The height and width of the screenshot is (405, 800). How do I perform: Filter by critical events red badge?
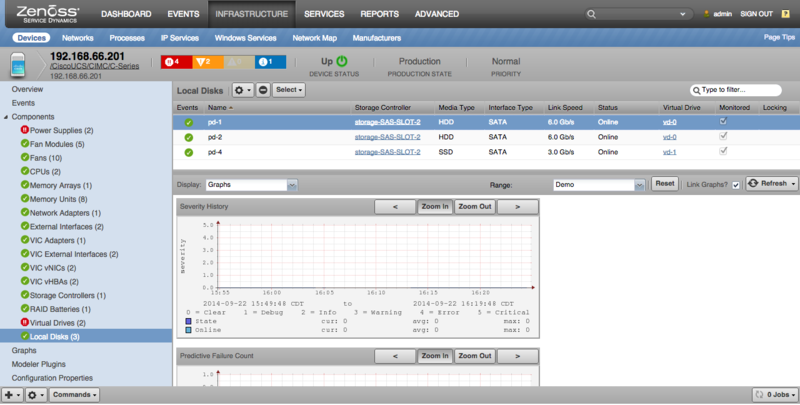tap(177, 62)
